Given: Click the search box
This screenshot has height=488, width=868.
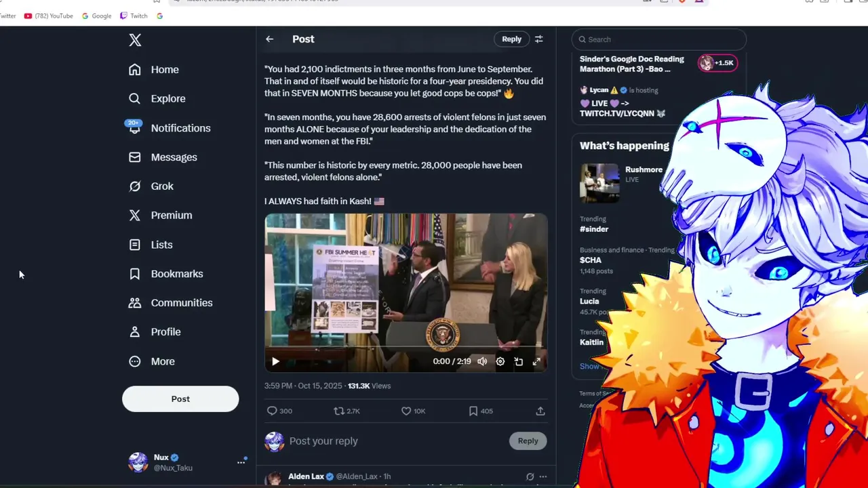Looking at the screenshot, I should click(659, 39).
